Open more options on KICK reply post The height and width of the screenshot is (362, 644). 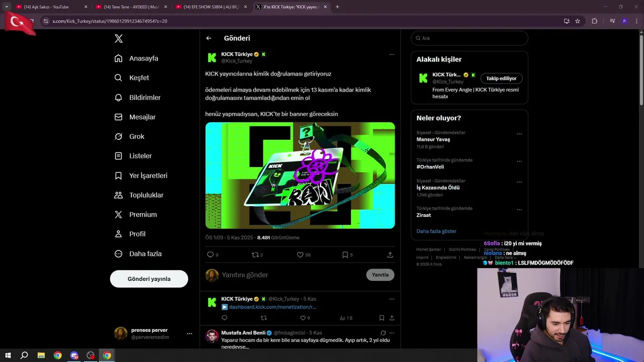(392, 299)
